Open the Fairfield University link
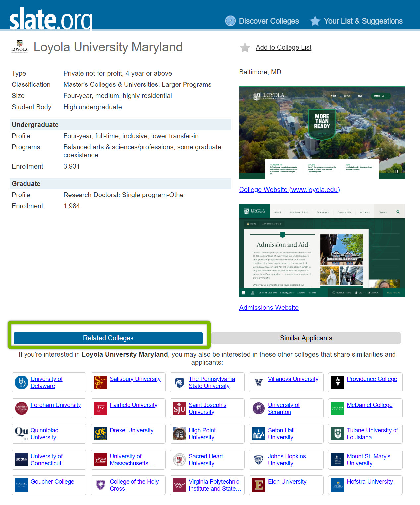 (133, 405)
